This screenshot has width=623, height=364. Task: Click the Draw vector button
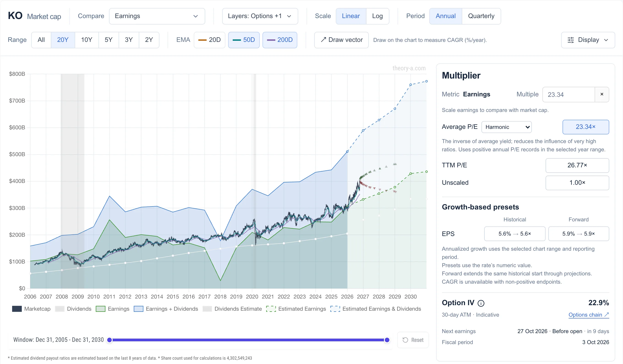(342, 40)
